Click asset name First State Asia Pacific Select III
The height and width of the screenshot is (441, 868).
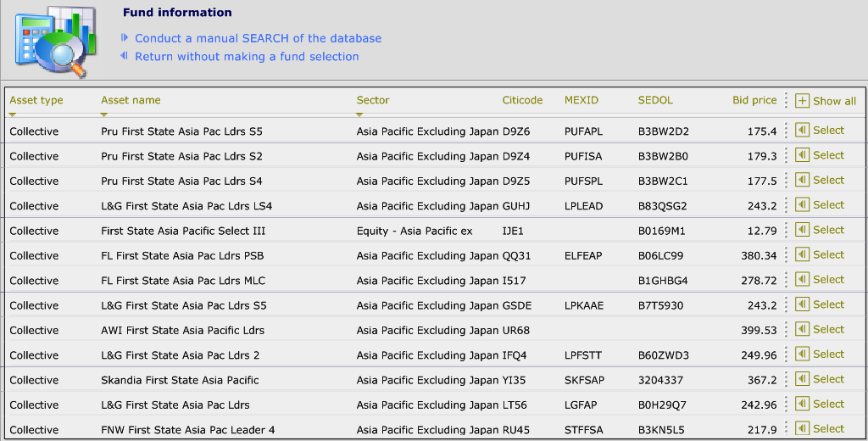[183, 231]
